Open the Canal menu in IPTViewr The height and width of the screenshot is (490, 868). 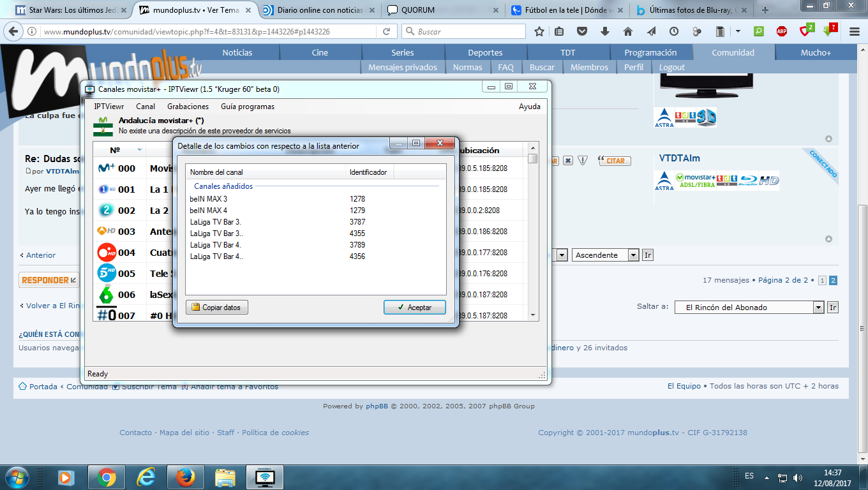[146, 107]
